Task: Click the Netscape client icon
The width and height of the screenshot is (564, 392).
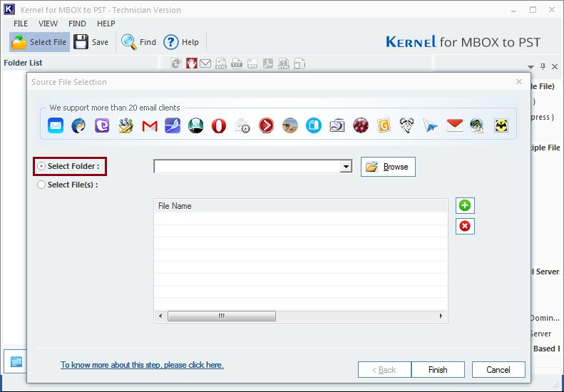Action: pos(195,126)
